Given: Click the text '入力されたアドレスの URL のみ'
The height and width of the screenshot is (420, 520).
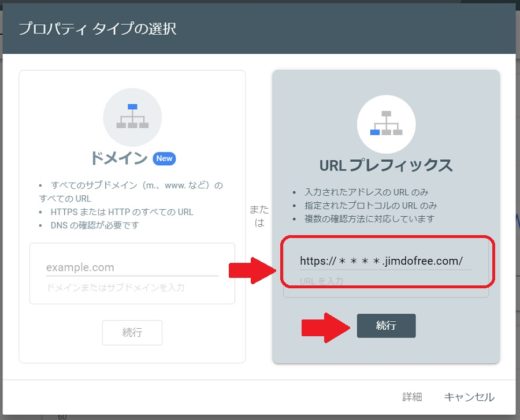Looking at the screenshot, I should [x=366, y=192].
